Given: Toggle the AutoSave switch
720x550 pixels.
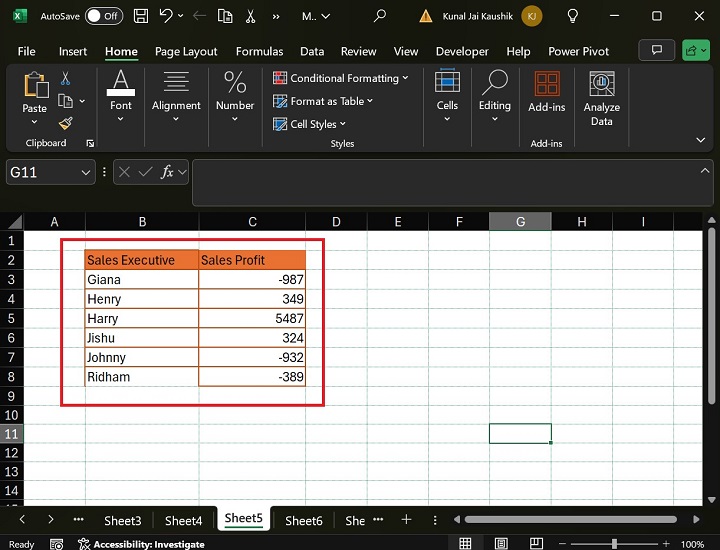Looking at the screenshot, I should point(104,16).
